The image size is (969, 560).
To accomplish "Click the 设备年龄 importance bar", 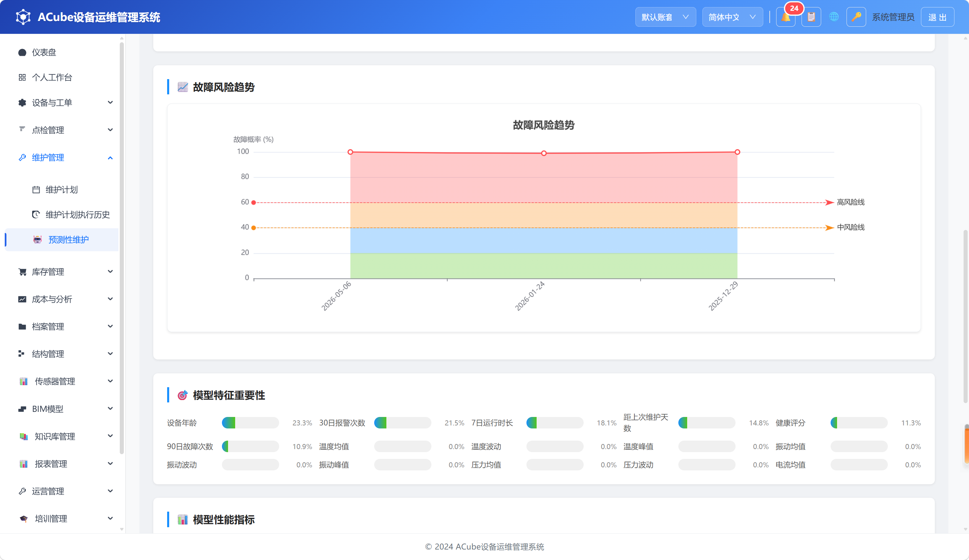I will pyautogui.click(x=250, y=423).
